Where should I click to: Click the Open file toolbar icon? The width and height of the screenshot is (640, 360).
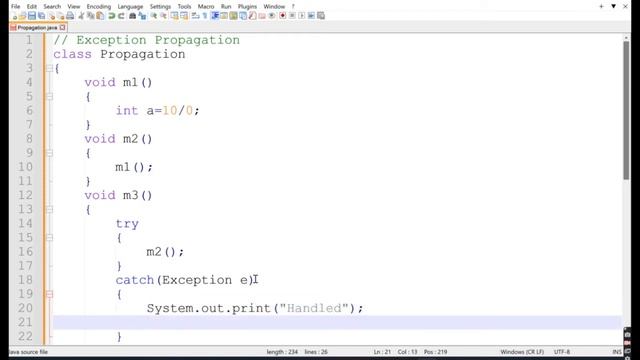(x=22, y=16)
